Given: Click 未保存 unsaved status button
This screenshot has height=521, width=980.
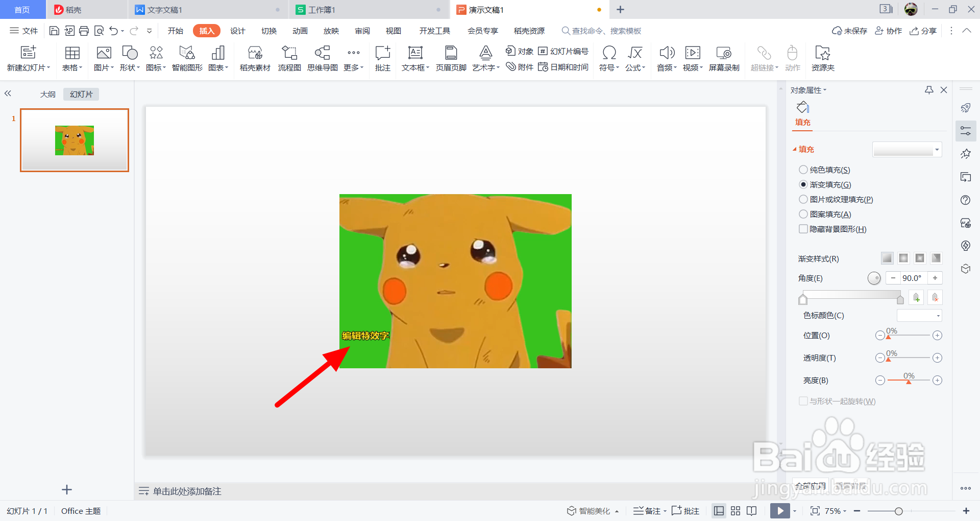Looking at the screenshot, I should click(x=849, y=31).
